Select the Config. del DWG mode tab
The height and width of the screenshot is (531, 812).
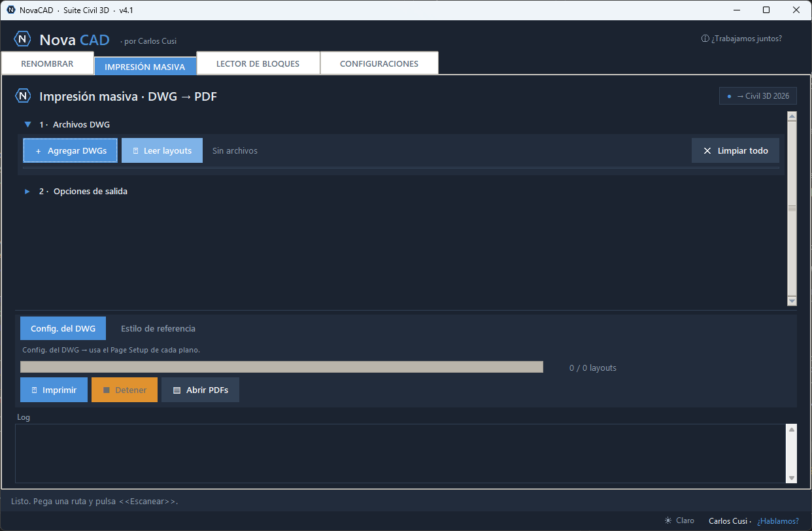tap(63, 328)
